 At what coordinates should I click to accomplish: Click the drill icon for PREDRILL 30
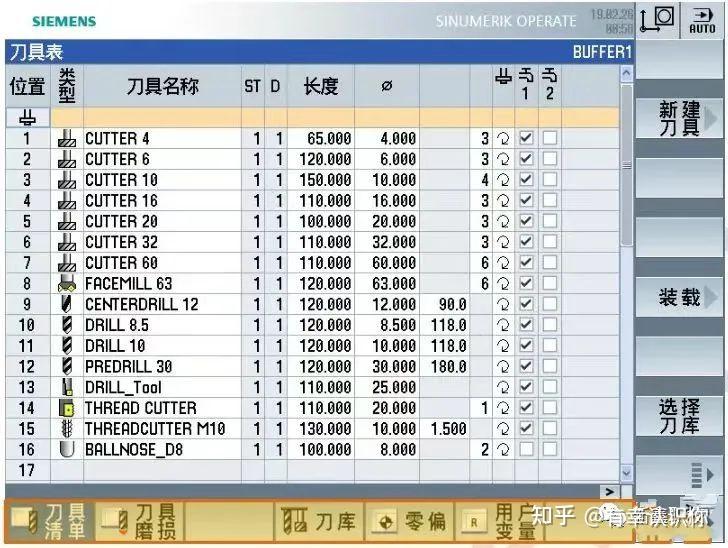click(67, 366)
